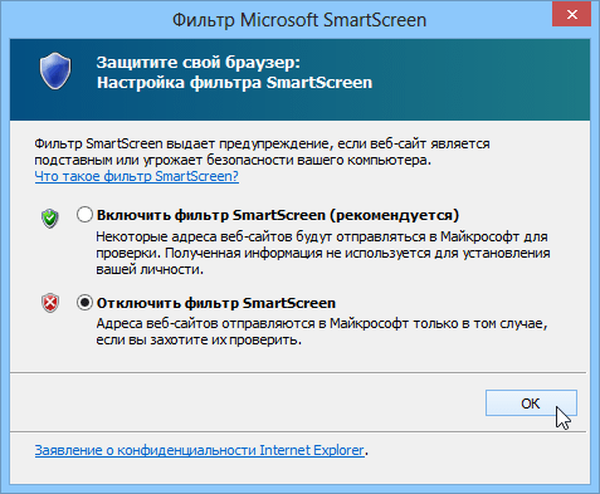Select 'Отключить фильтр SmartScreen' radio button
This screenshot has width=600, height=494.
84,303
